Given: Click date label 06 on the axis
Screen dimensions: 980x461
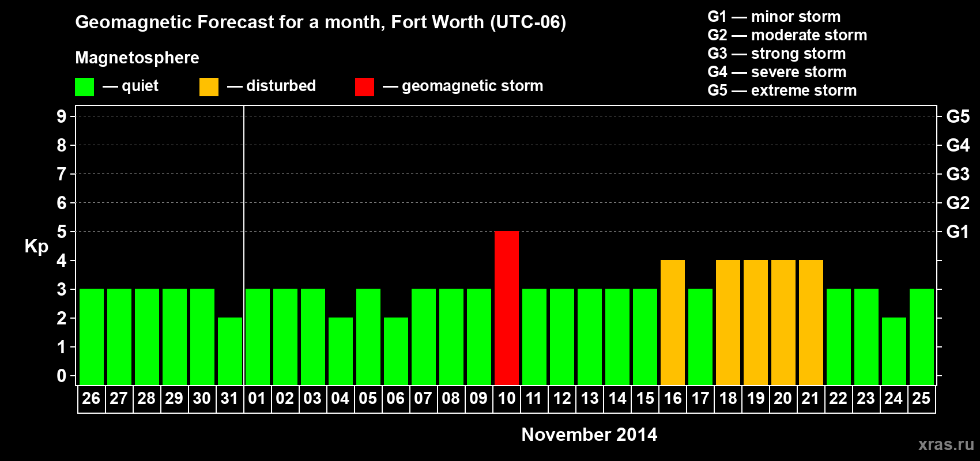Looking at the screenshot, I should 395,398.
